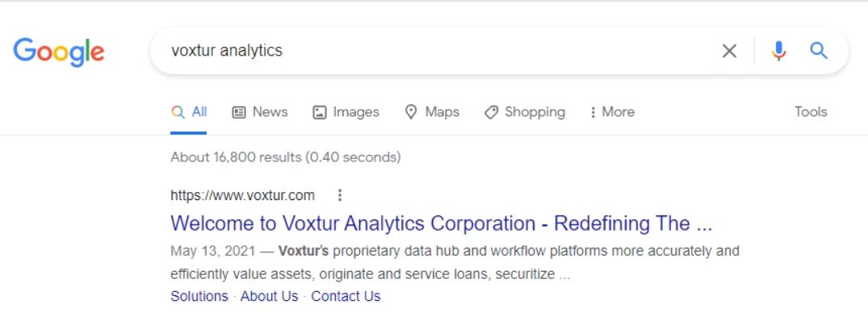868x321 pixels.
Task: Open the Tools search options
Action: [811, 111]
